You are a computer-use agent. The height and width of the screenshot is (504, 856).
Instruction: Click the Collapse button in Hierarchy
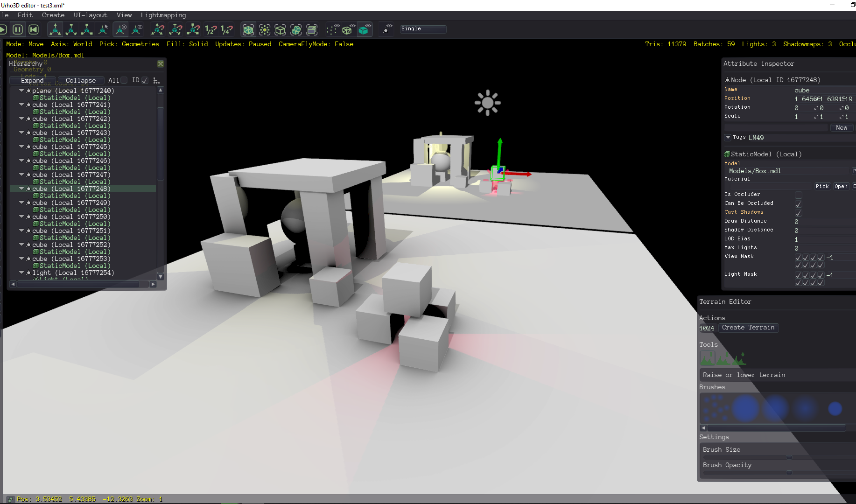81,80
